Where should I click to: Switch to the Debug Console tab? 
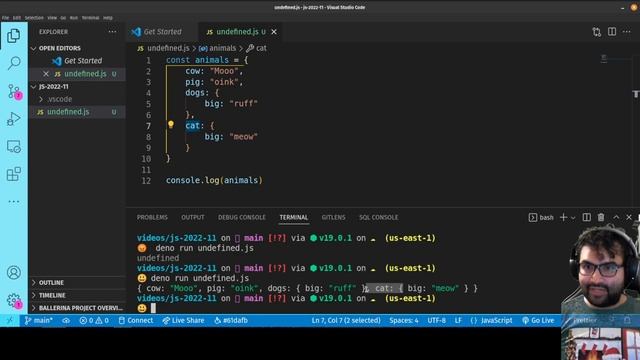pyautogui.click(x=242, y=218)
